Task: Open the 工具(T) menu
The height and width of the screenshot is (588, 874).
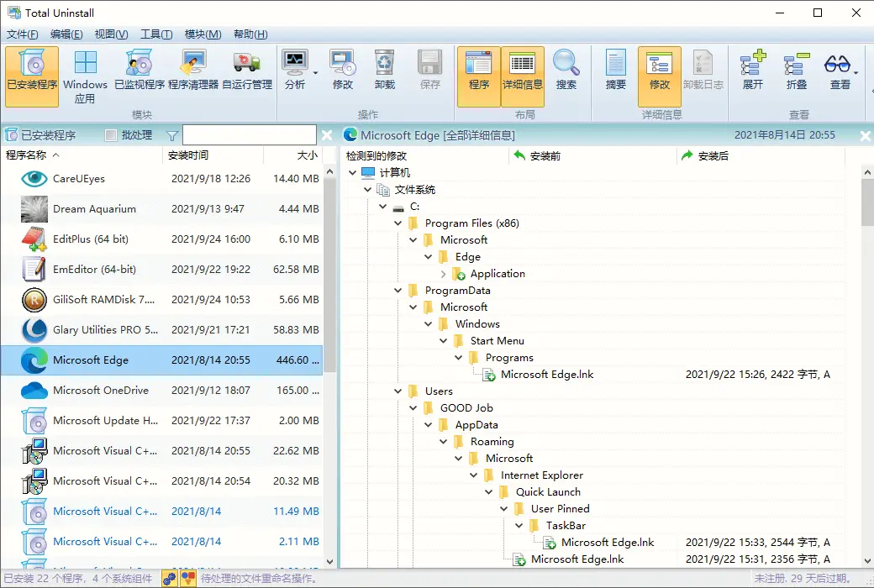Action: [x=156, y=34]
